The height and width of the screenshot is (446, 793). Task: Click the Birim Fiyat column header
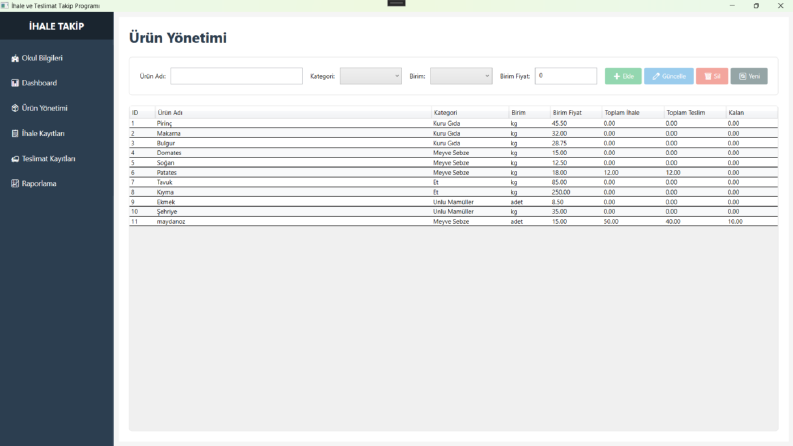[x=576, y=113]
